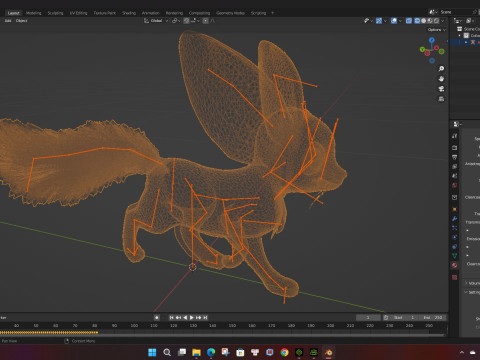Open the Render properties tab

click(x=455, y=147)
